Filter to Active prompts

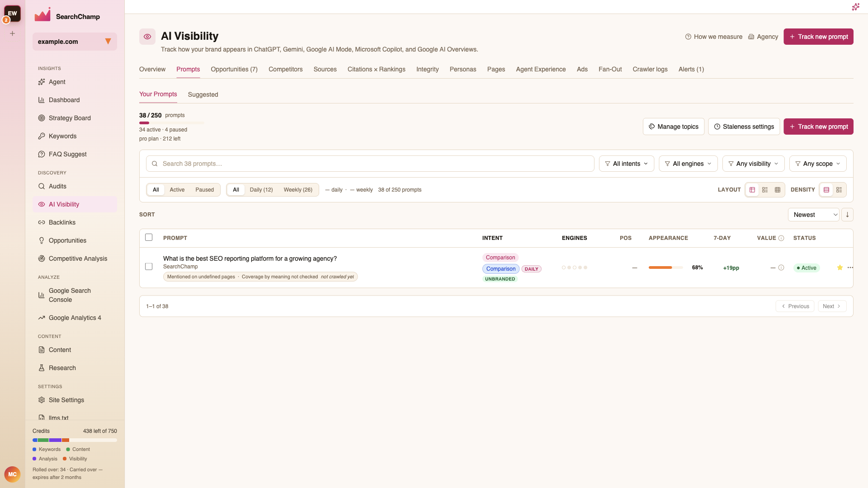click(x=177, y=190)
